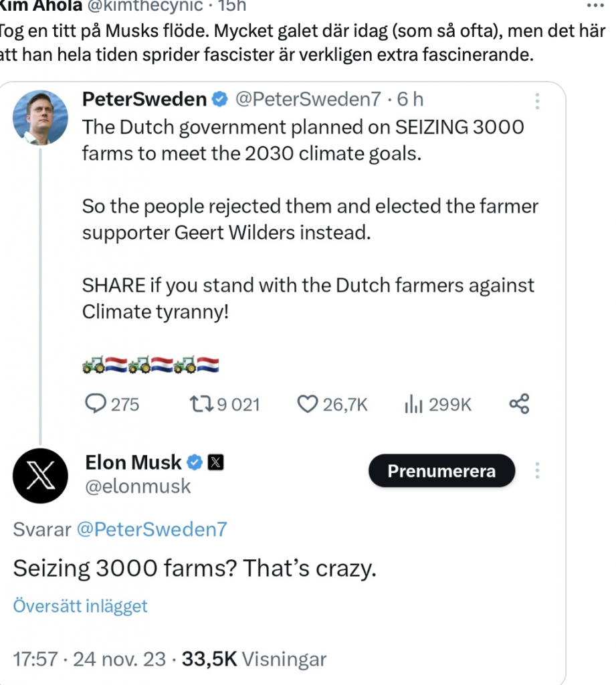Open the 17:57 · 24 nov. 23 timestamp
This screenshot has height=685, width=616.
tap(89, 660)
